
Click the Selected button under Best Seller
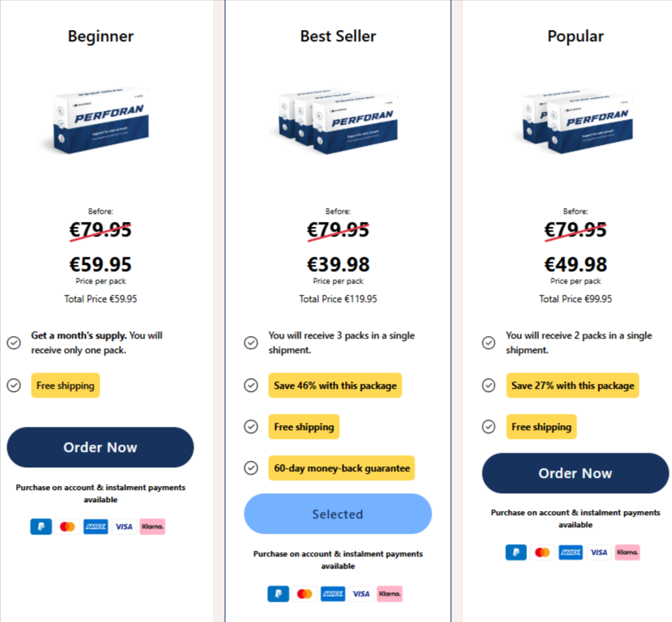pos(338,513)
